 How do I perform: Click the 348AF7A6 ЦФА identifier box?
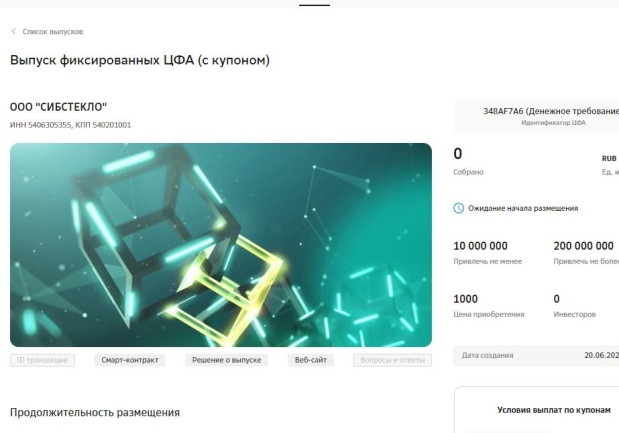[536, 116]
